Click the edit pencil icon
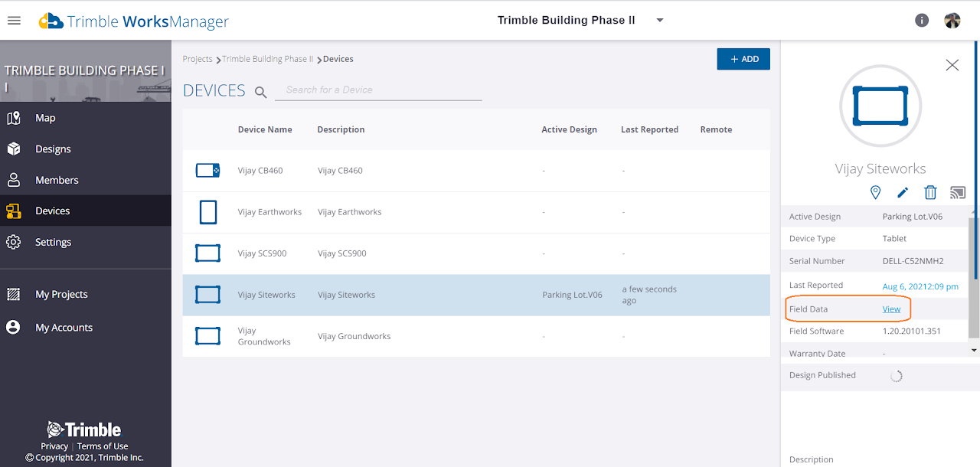Image resolution: width=980 pixels, height=467 pixels. pos(903,192)
